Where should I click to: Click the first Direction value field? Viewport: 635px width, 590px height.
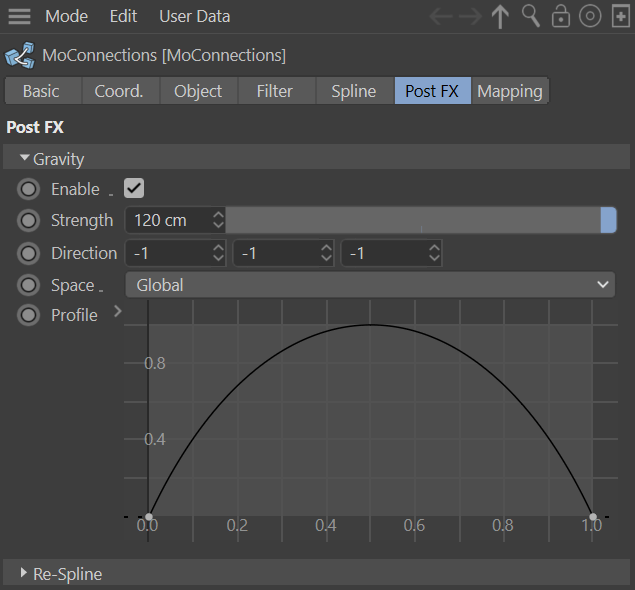(166, 253)
